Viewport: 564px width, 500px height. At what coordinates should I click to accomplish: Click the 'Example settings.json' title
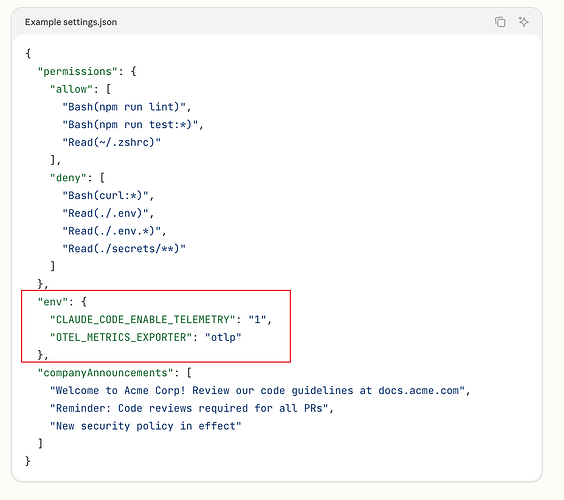(71, 22)
